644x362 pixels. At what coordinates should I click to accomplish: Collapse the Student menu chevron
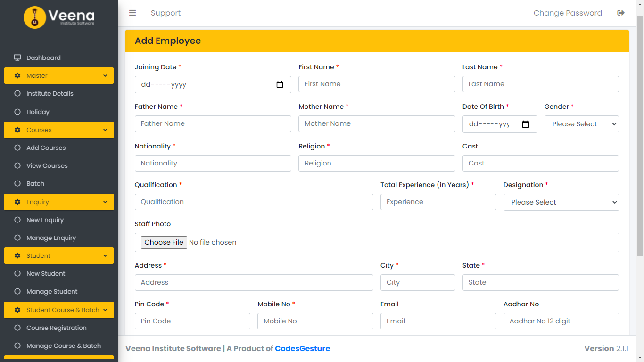(105, 255)
